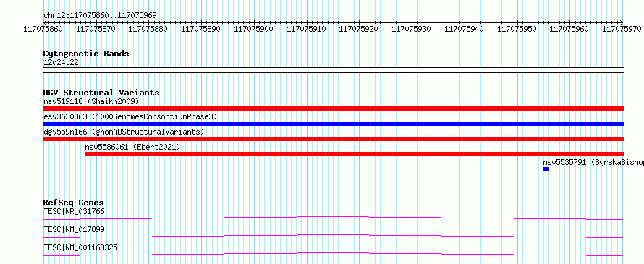This screenshot has height=264, width=644.
Task: Select the Cytogenetic Bands track title
Action: point(86,54)
